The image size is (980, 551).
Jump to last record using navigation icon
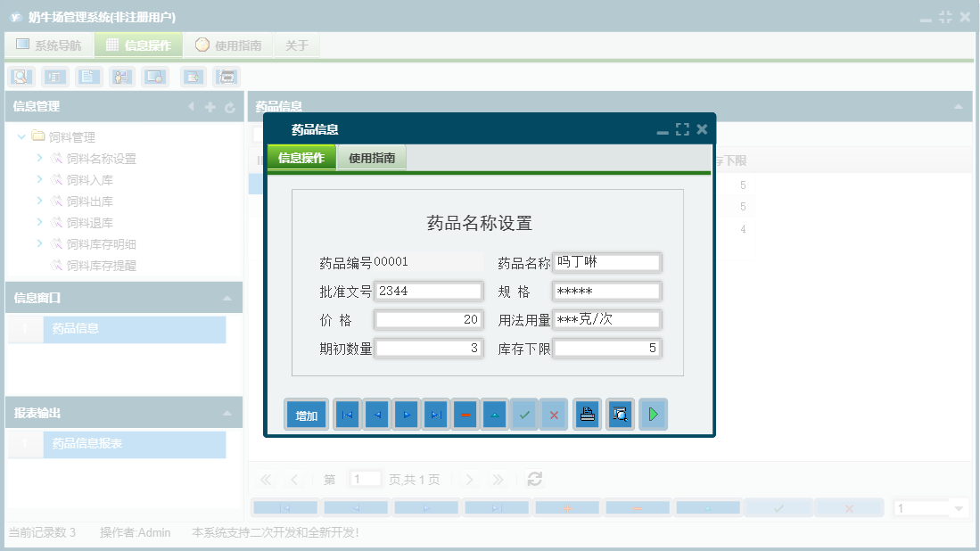point(435,414)
